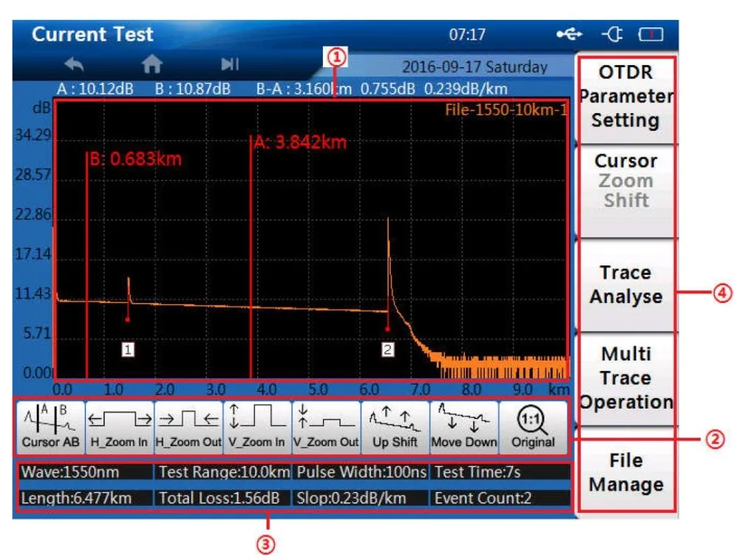This screenshot has height=560, width=739.
Task: Click the Current Test title
Action: point(92,35)
